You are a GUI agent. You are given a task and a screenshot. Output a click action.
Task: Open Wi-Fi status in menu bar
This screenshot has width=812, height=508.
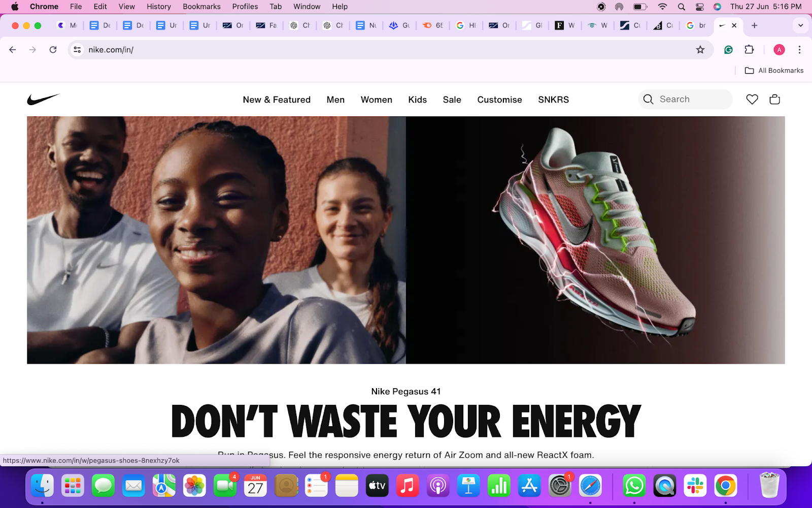662,7
